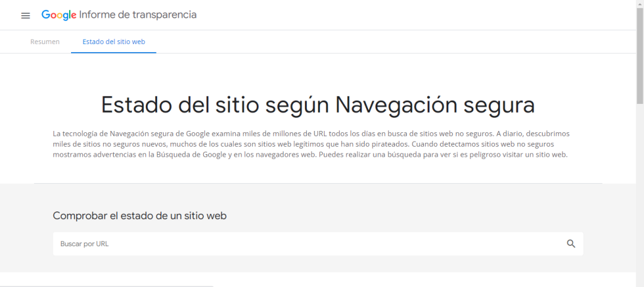644x287 pixels.
Task: Click the empty scrollbar track below the thumb
Action: coord(640,201)
